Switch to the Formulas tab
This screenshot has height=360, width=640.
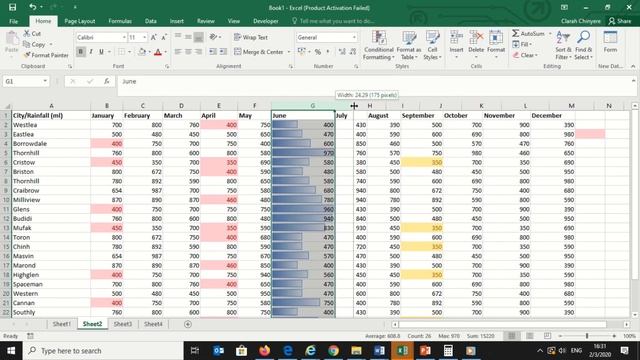point(120,21)
